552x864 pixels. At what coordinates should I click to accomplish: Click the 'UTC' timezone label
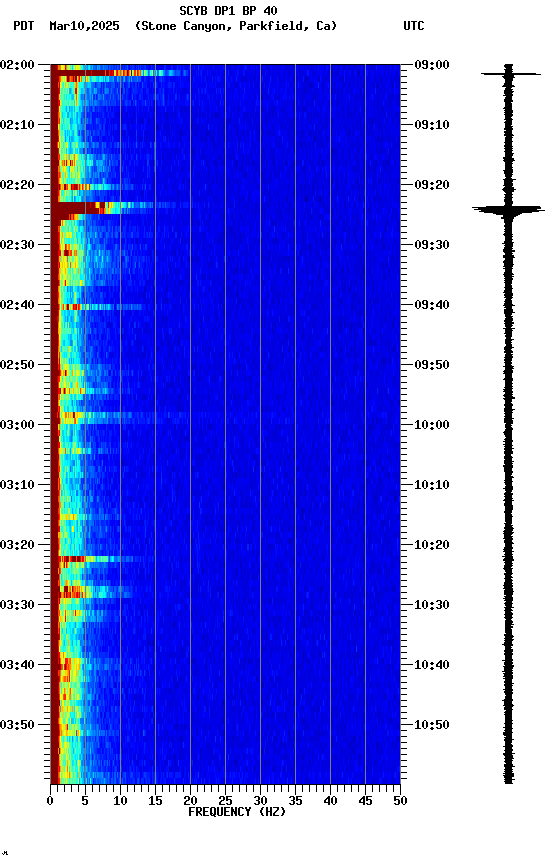[x=414, y=26]
